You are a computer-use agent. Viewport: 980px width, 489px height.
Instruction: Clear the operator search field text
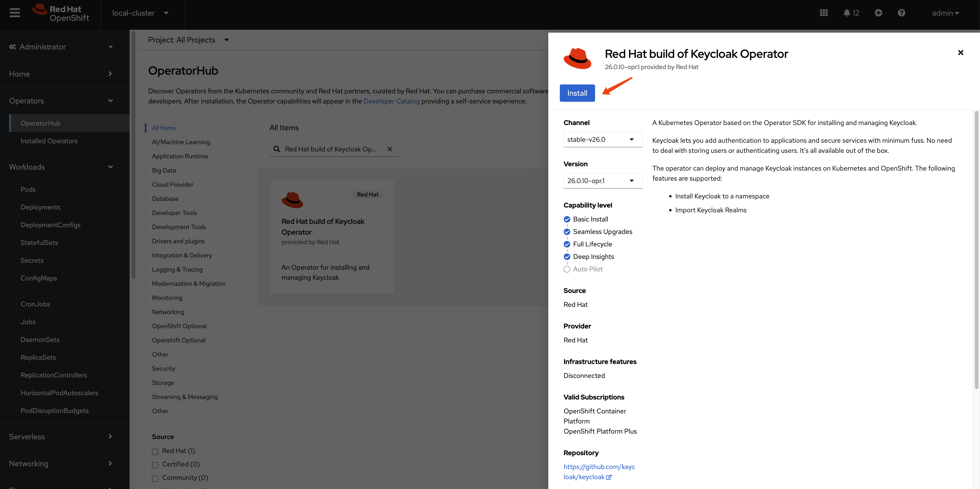[x=390, y=149]
